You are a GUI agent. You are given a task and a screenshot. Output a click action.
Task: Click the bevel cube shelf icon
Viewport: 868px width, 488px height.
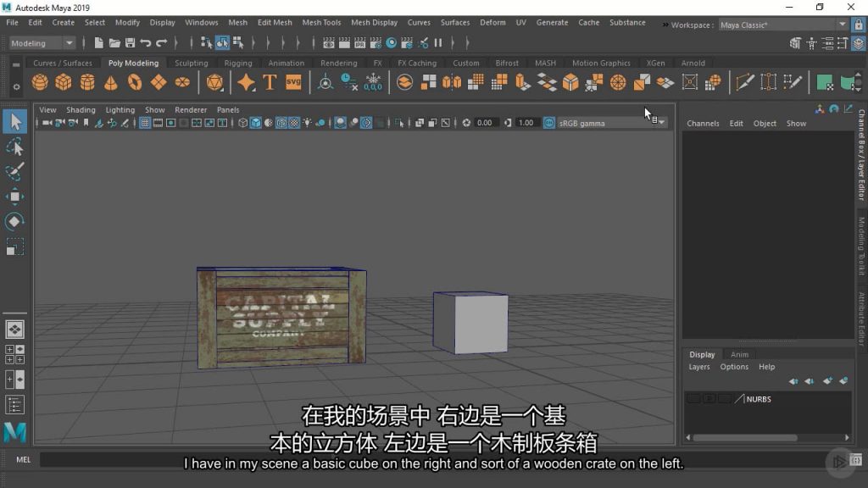tap(570, 82)
